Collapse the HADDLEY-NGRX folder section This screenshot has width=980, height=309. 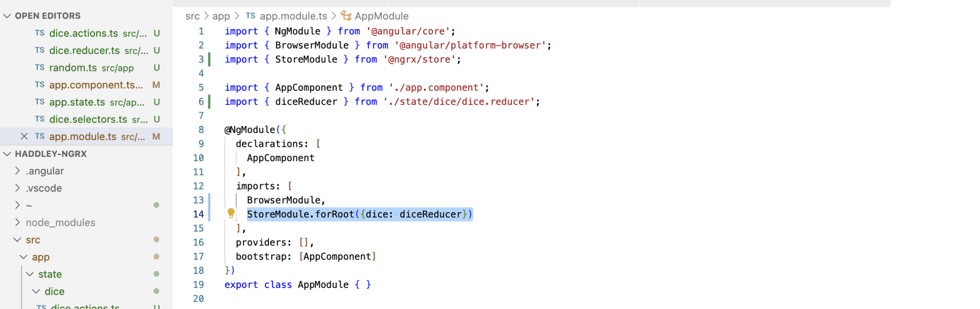(7, 154)
